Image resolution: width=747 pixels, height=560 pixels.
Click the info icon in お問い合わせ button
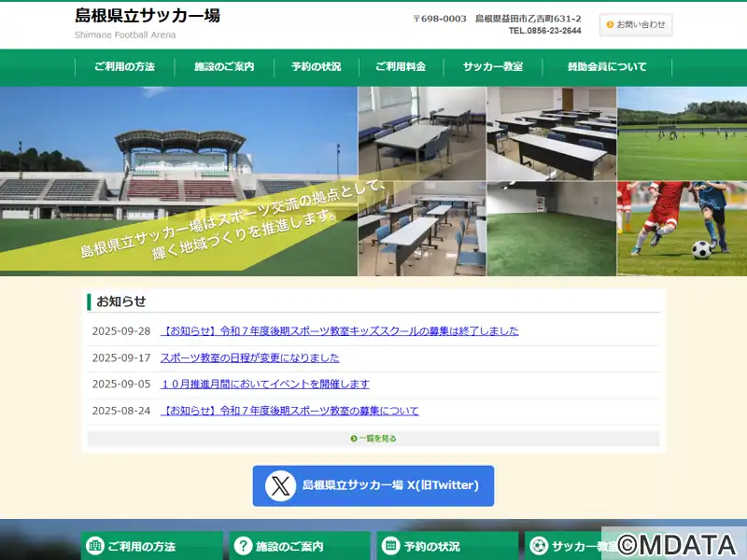(x=610, y=25)
